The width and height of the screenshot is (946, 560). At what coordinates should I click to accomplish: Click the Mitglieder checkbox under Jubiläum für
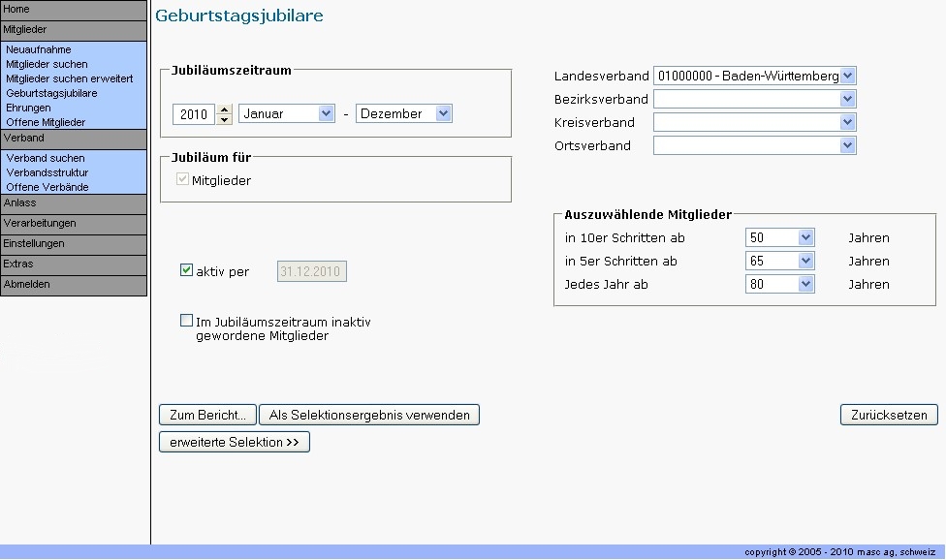click(x=183, y=180)
